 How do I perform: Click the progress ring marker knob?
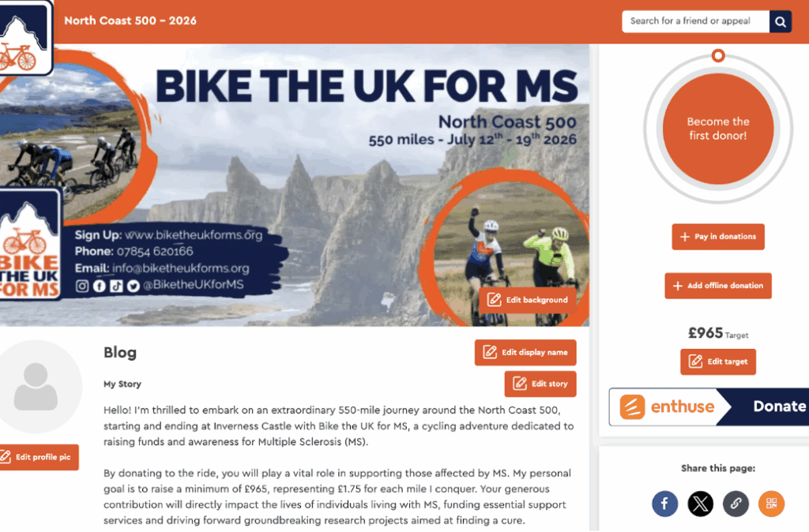pos(718,56)
